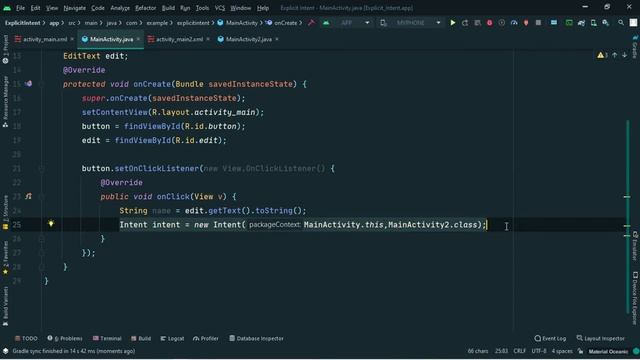Click the implements gutter icon on line 23

(x=29, y=196)
